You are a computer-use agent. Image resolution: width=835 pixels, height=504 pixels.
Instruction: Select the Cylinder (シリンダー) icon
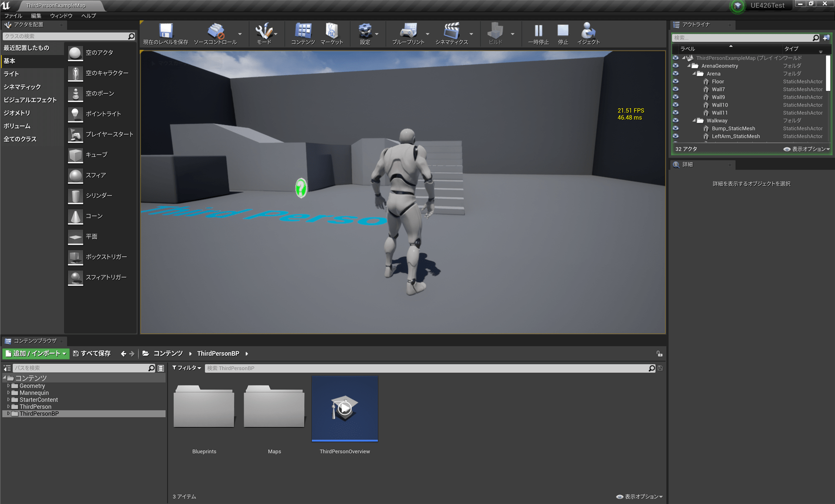click(x=75, y=196)
